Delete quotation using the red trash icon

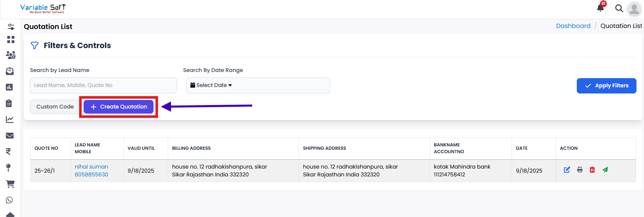click(592, 170)
